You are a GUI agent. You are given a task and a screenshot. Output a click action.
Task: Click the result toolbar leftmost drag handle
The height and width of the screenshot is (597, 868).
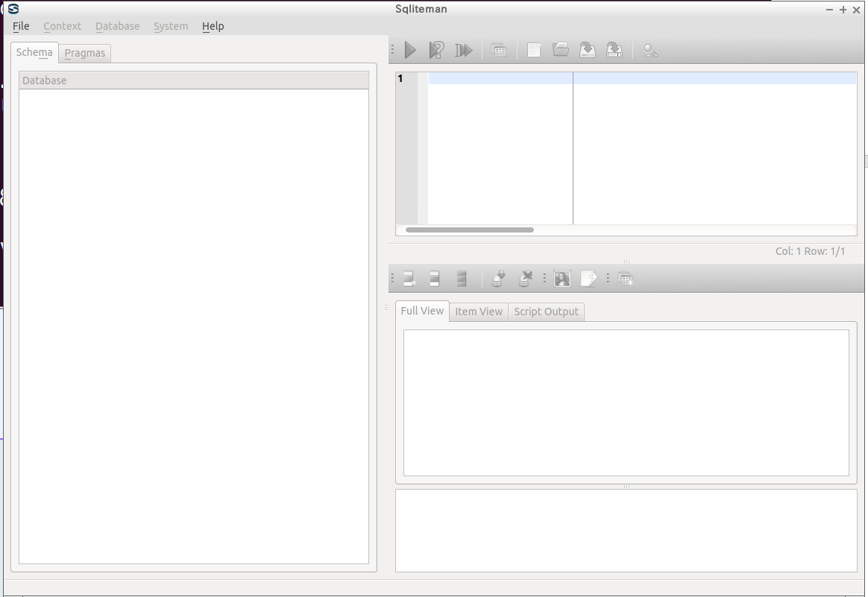[392, 278]
